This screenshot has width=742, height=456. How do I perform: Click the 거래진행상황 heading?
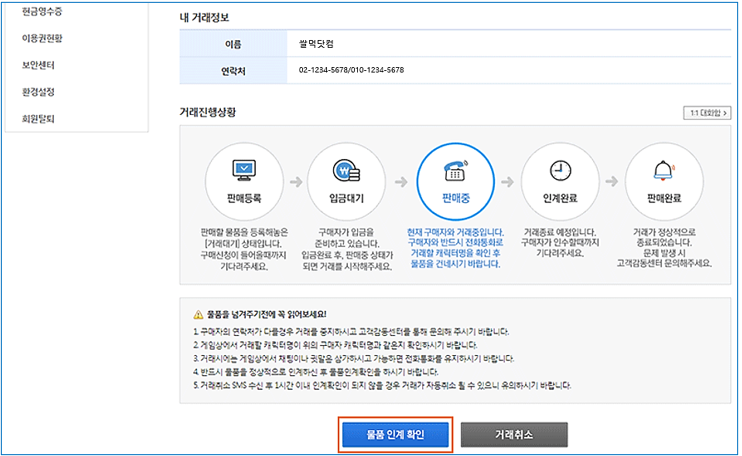207,112
